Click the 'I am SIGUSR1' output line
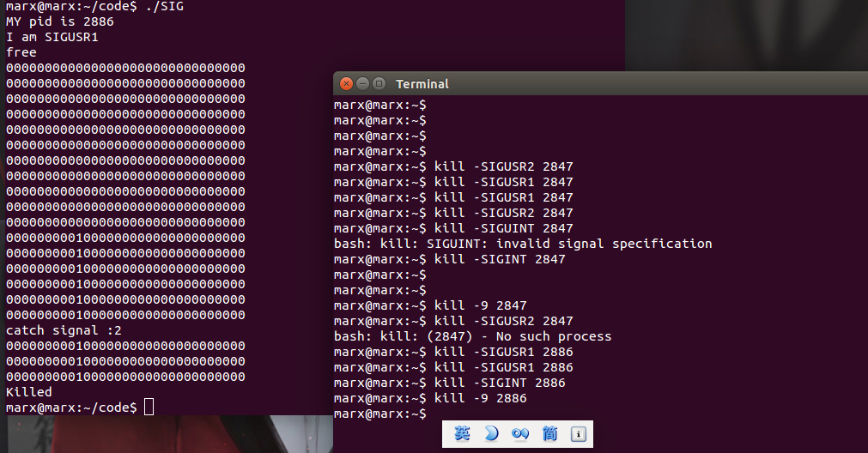Viewport: 868px width, 453px height. (52, 37)
